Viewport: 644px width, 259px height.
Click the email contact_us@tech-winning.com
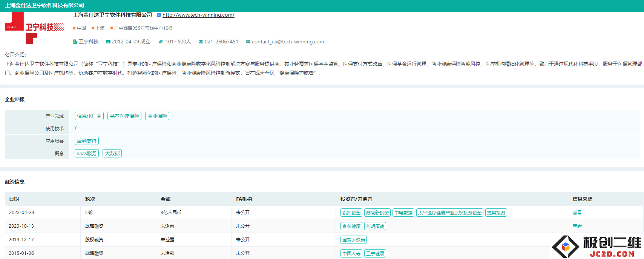coord(288,42)
